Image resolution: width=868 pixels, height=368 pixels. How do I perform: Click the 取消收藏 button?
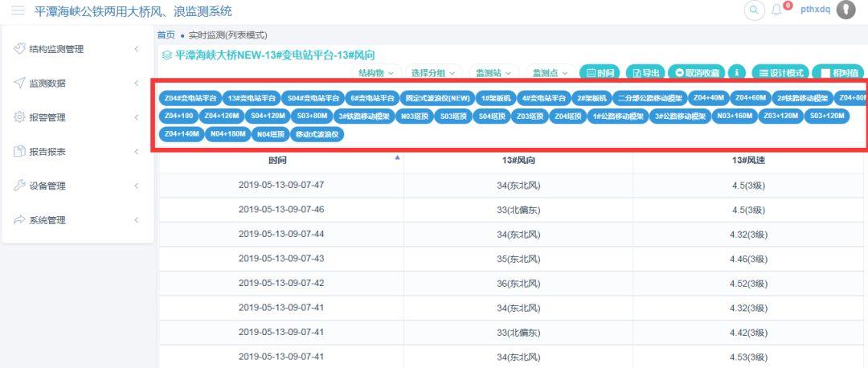[696, 72]
